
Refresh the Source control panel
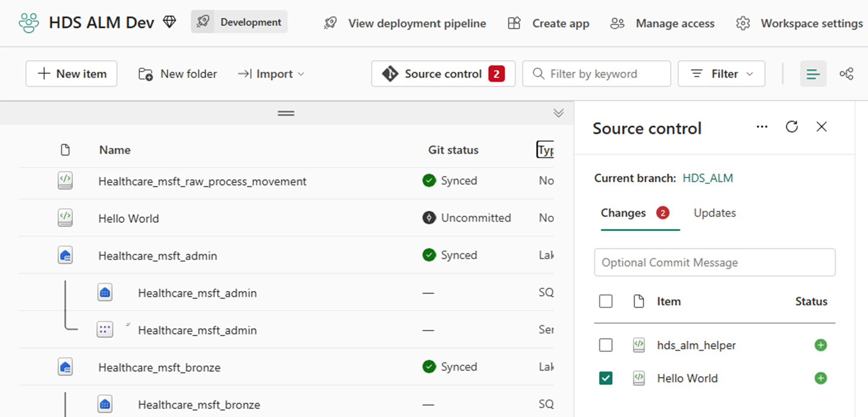(792, 127)
